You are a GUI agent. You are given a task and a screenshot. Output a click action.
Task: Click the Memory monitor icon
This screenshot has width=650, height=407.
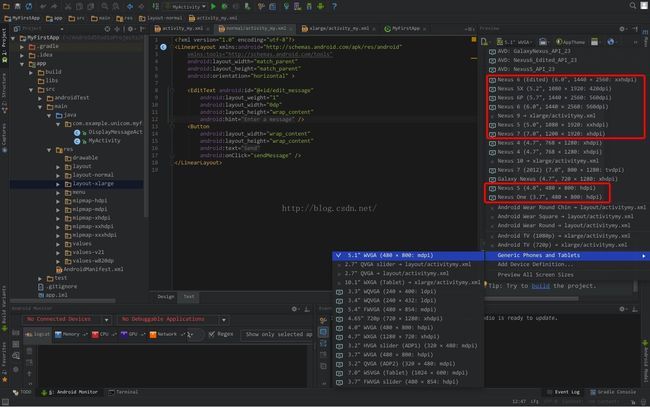58,334
